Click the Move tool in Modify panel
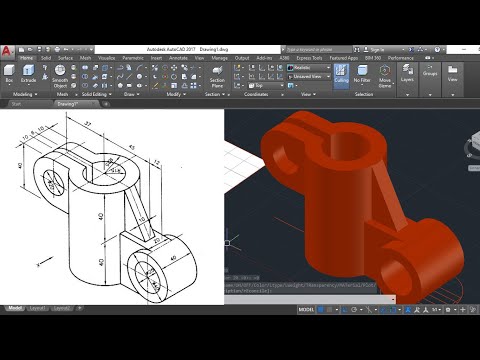The image size is (480, 360). pos(174,68)
